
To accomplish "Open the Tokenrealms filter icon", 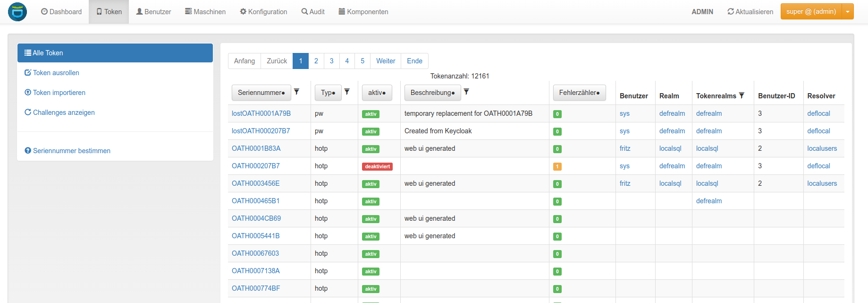I will tap(742, 95).
